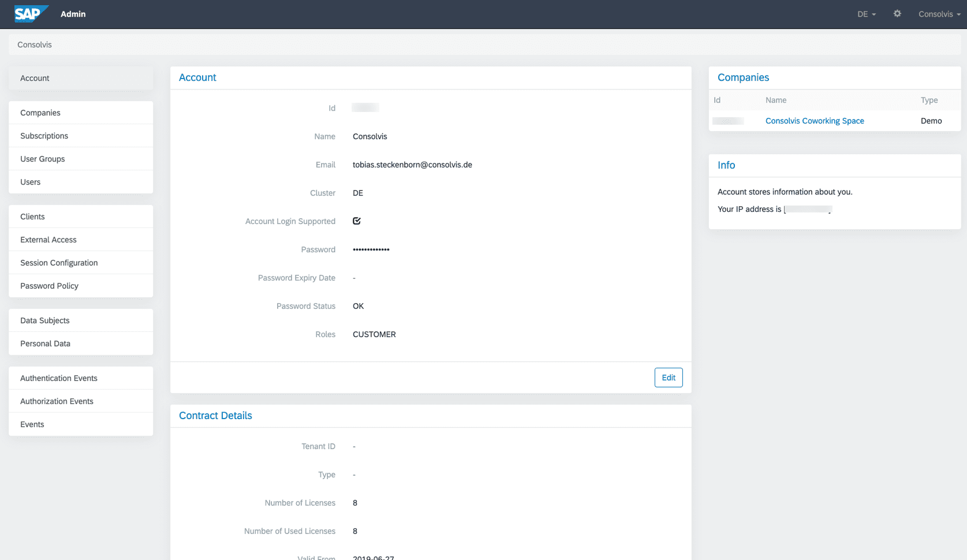Click the Account panel heading
Viewport: 967px width, 560px height.
197,77
